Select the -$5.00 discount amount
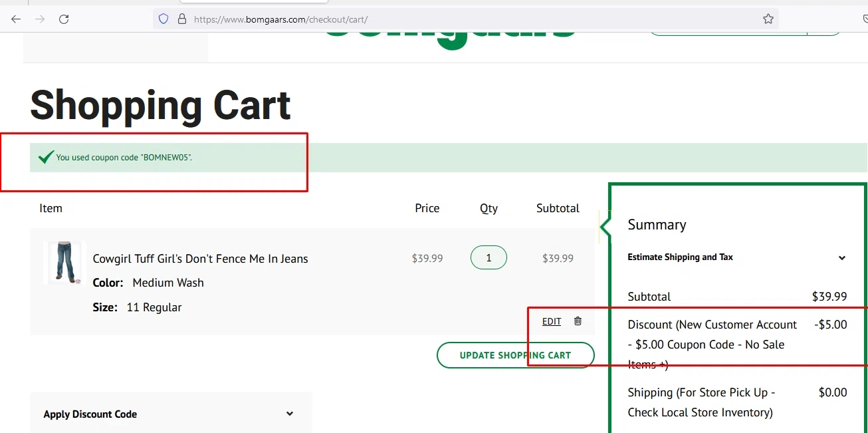The width and height of the screenshot is (868, 433). coord(831,325)
